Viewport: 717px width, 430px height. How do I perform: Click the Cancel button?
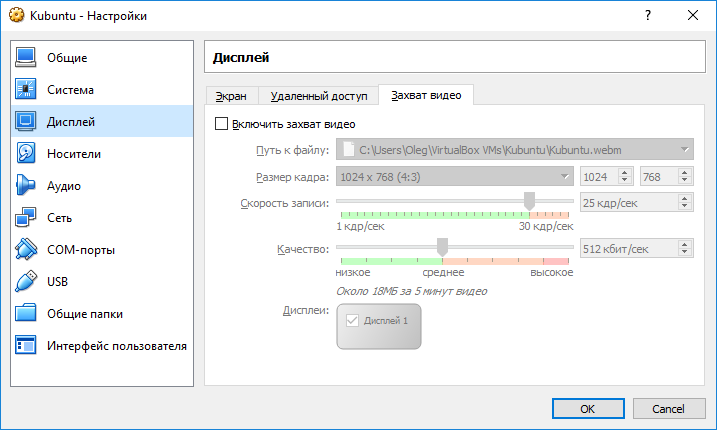(669, 408)
